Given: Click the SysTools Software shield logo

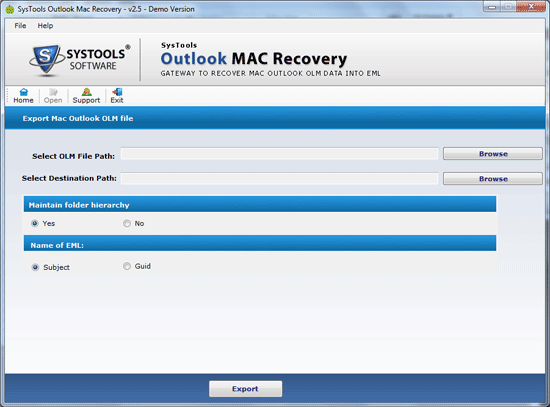Looking at the screenshot, I should 45,59.
